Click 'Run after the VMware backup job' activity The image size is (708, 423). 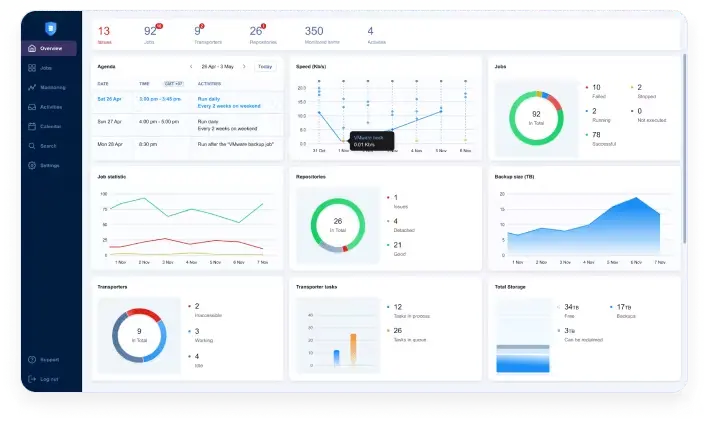coord(236,144)
